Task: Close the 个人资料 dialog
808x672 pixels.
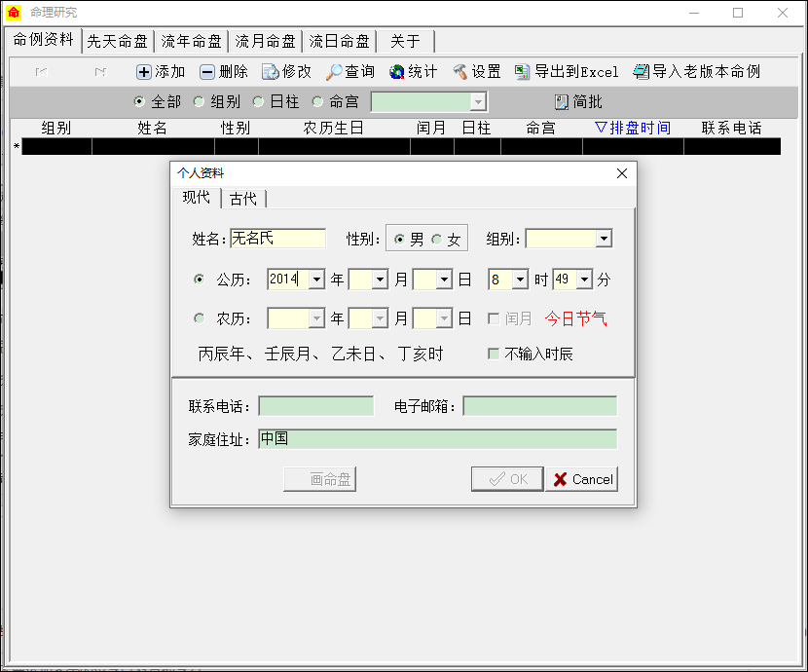Action: coord(622,173)
